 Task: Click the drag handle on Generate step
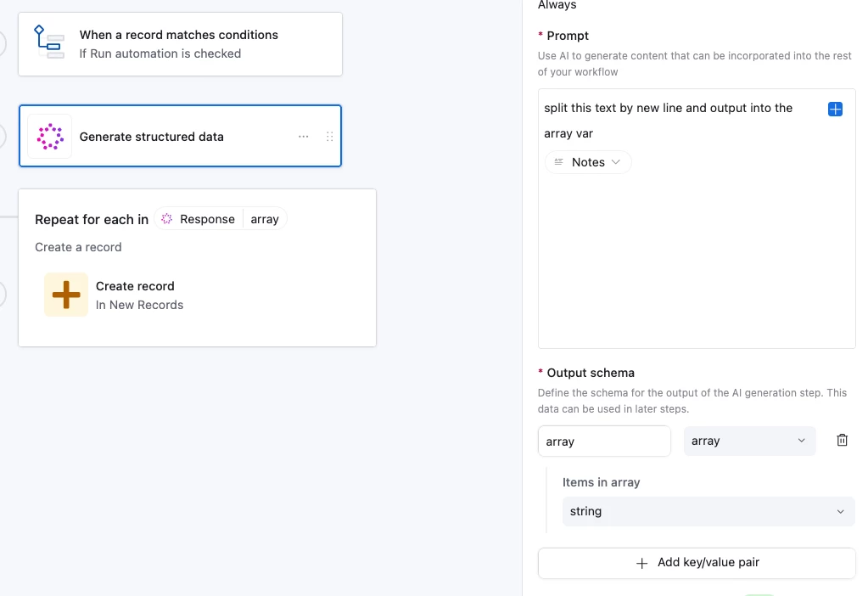[x=329, y=137]
